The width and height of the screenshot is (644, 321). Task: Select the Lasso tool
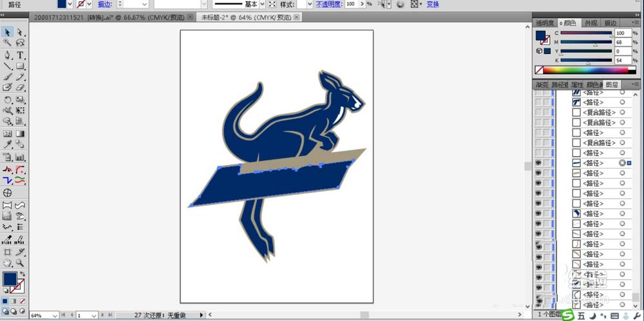(x=20, y=42)
